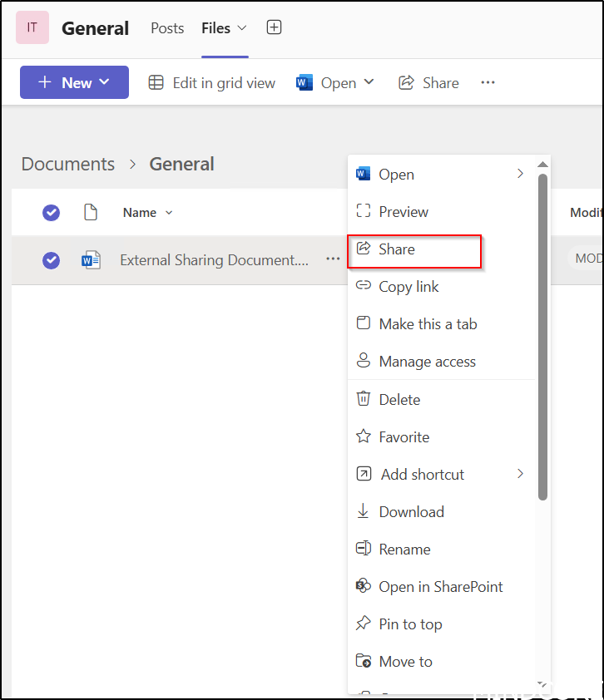Click the IT team avatar icon
The height and width of the screenshot is (700, 604).
point(32,27)
